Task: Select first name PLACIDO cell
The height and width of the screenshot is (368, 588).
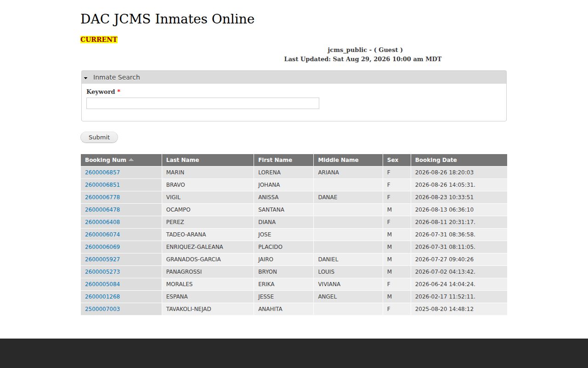Action: click(x=283, y=247)
